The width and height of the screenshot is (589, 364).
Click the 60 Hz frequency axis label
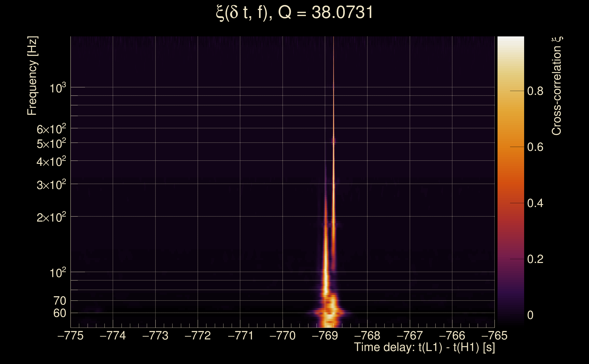click(x=59, y=313)
